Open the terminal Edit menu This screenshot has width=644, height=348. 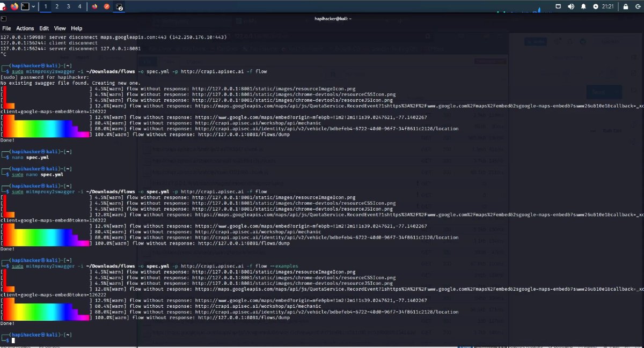pos(44,28)
